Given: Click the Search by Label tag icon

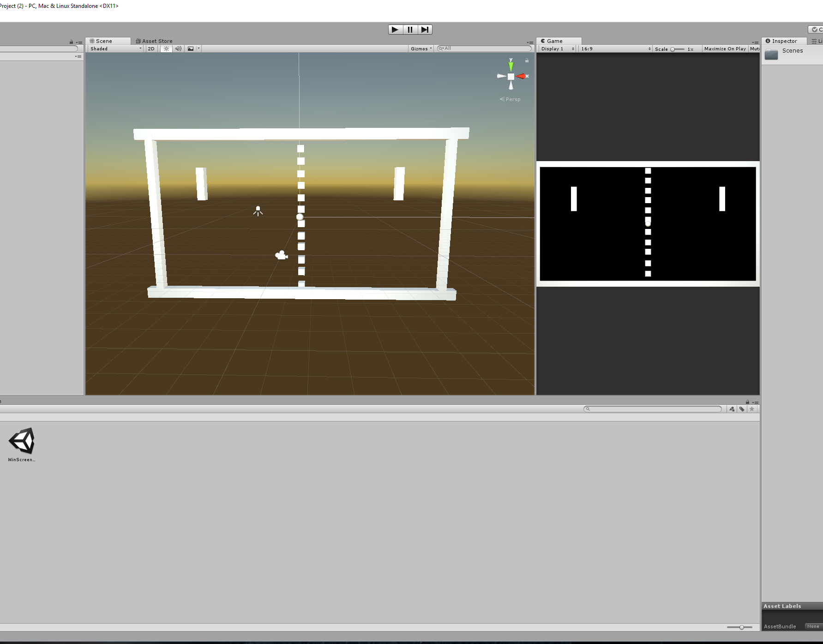Looking at the screenshot, I should (742, 409).
